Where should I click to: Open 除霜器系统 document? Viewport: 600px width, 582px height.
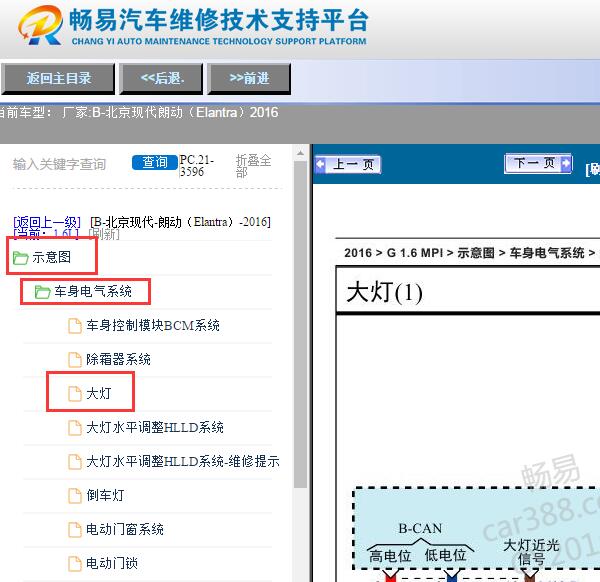(118, 360)
